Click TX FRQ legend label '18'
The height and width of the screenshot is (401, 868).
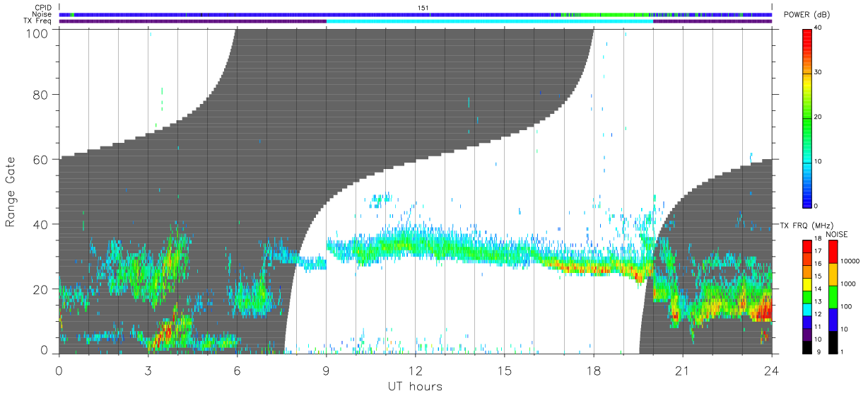(819, 239)
